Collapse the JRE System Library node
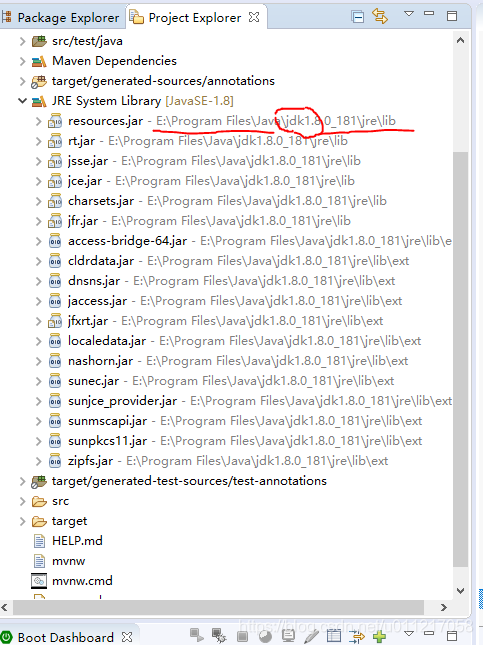This screenshot has height=645, width=483. tap(23, 101)
